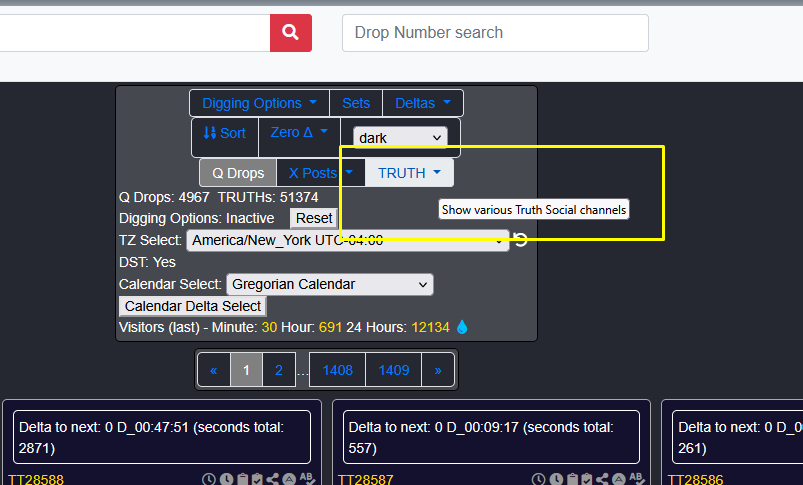Open the Zero Δ dropdown
Screen dimensions: 803x485
[x=299, y=133]
